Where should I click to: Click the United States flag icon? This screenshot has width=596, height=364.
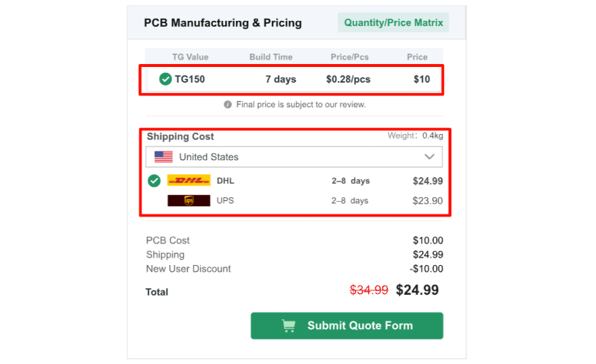click(164, 157)
